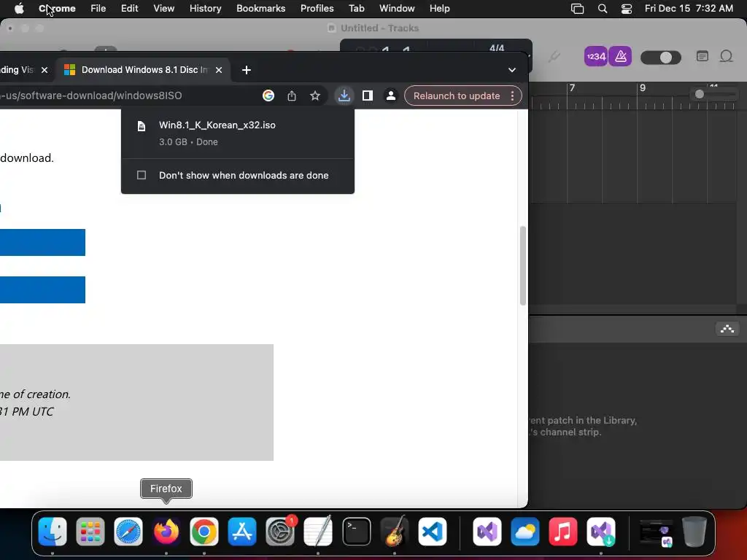Image resolution: width=747 pixels, height=560 pixels.
Task: Open App Store from the dock
Action: point(242,532)
